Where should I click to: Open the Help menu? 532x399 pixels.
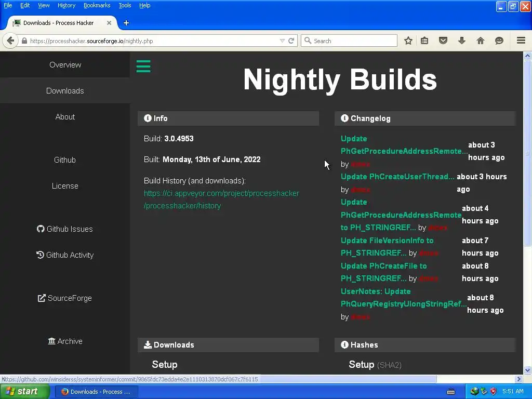click(x=145, y=5)
